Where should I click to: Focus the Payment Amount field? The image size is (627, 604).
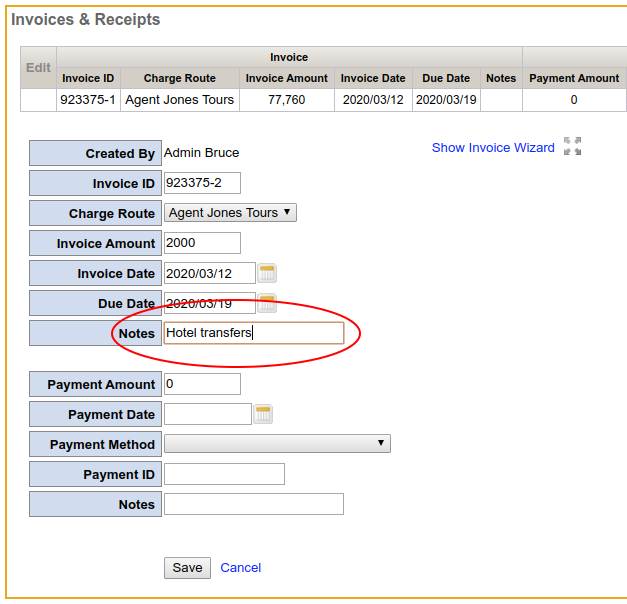pyautogui.click(x=202, y=384)
